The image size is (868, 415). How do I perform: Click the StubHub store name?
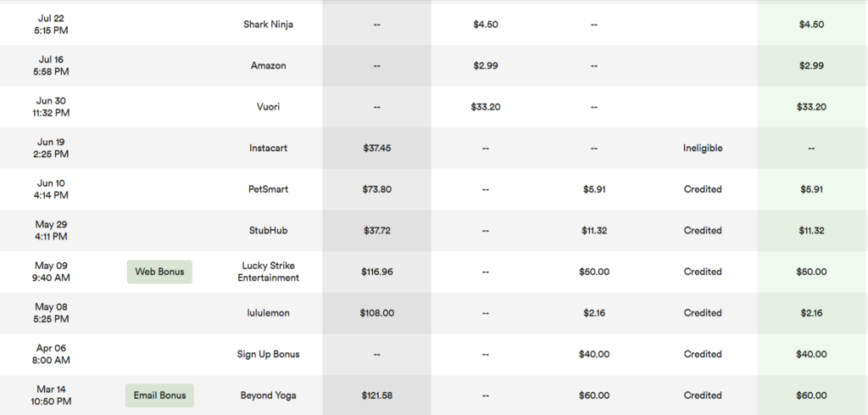point(268,231)
